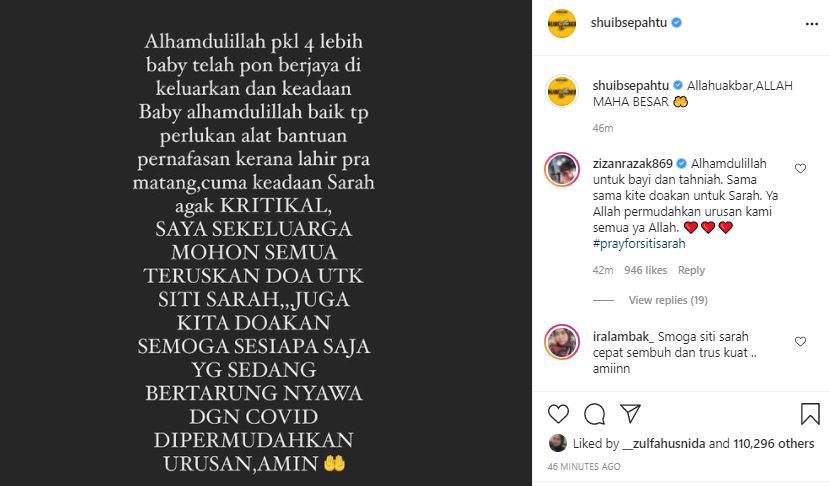
Task: Open #prayforsitisarah hashtag
Action: click(x=639, y=244)
